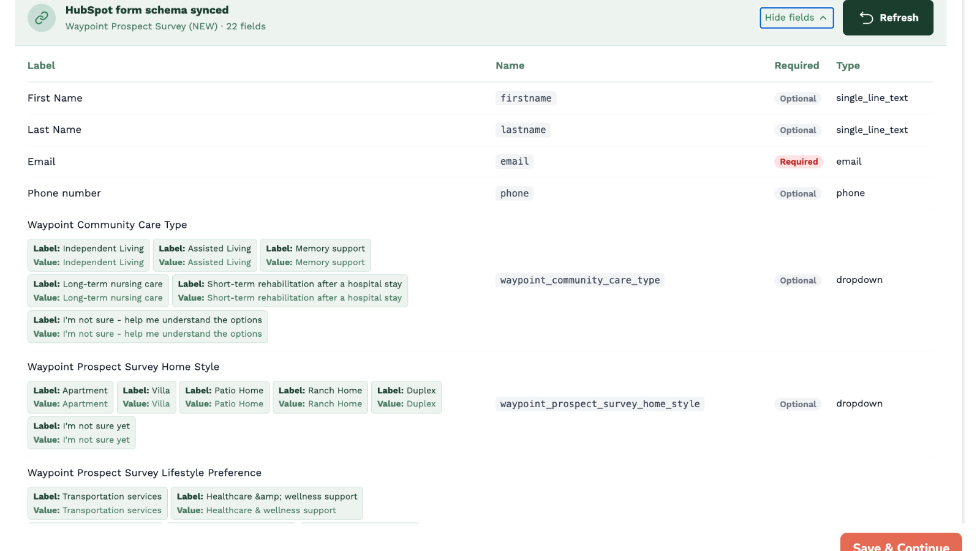980x551 pixels.
Task: Click the Short-term rehabilitation option chip
Action: point(290,291)
